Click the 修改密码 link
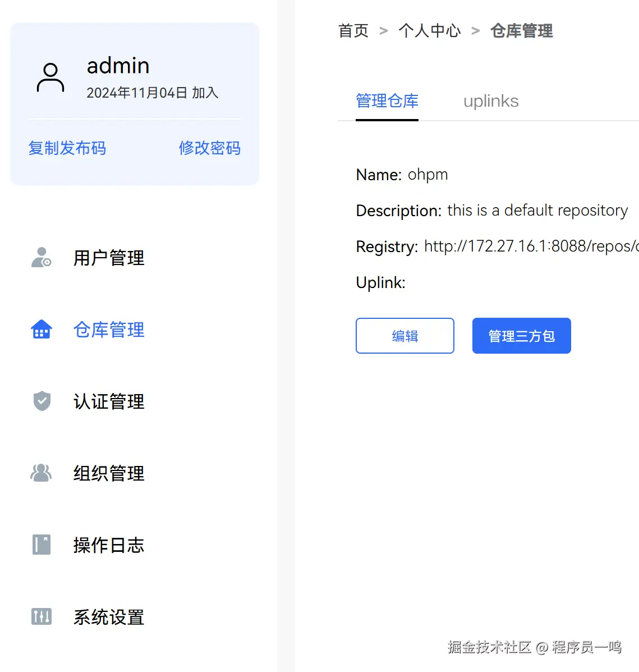The image size is (639, 672). tap(209, 148)
